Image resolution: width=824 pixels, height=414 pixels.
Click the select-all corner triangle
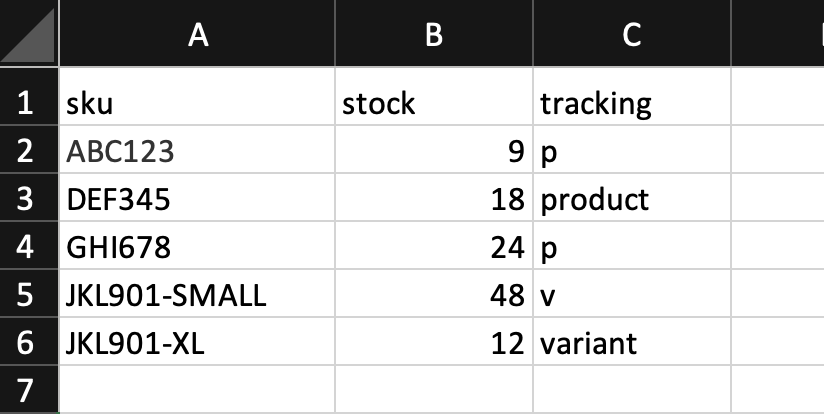[28, 35]
